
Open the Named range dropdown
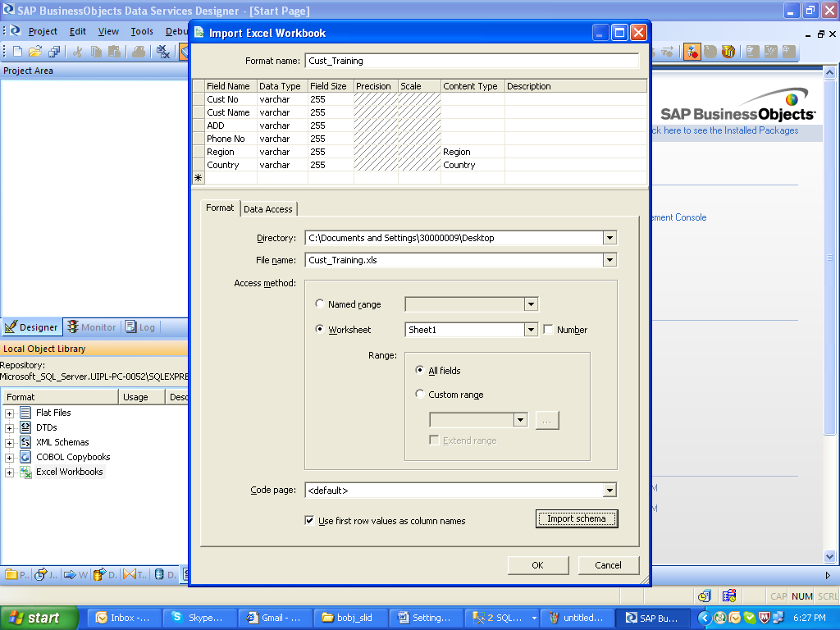tap(531, 304)
